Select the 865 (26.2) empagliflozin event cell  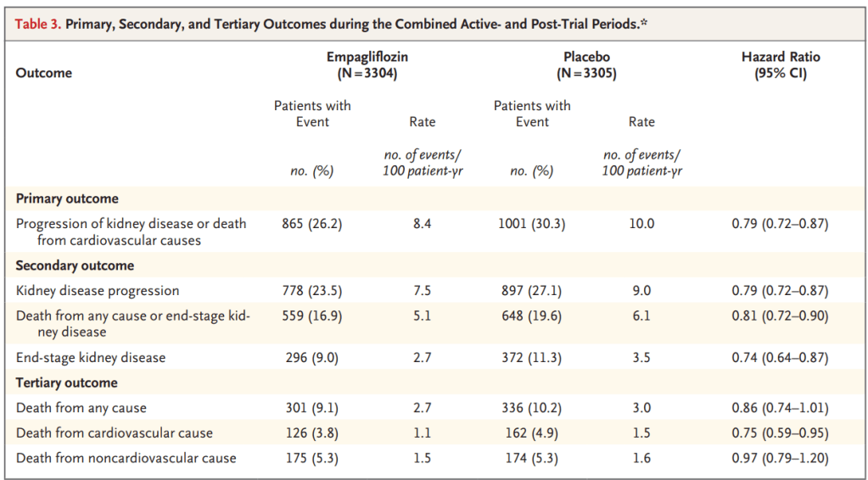coord(311,224)
